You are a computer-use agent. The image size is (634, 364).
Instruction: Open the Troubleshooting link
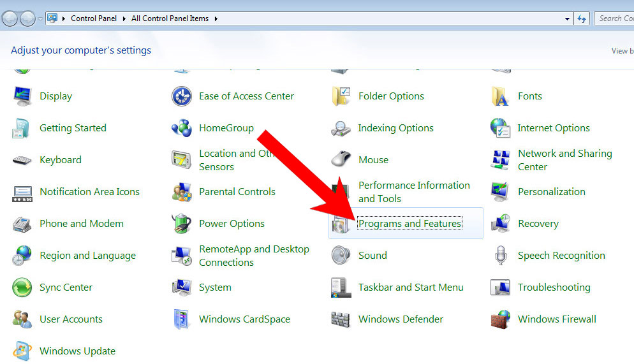point(554,288)
